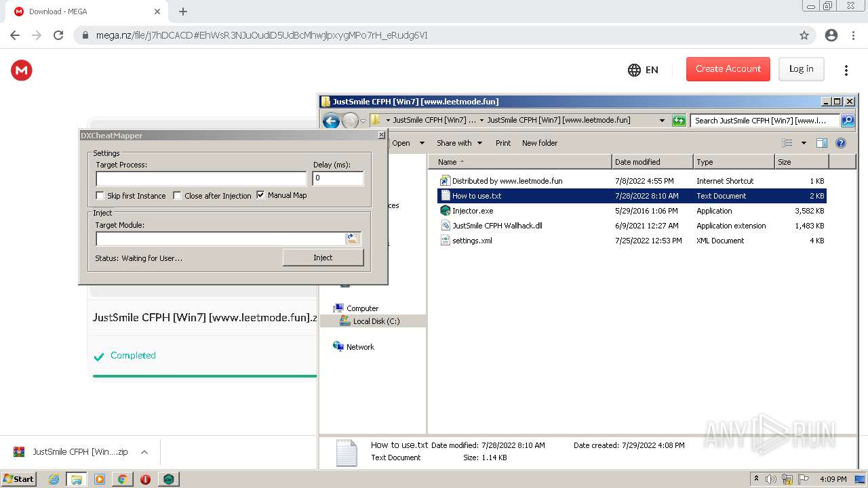The height and width of the screenshot is (488, 868).
Task: Click the clock in the taskbar
Action: click(x=833, y=479)
